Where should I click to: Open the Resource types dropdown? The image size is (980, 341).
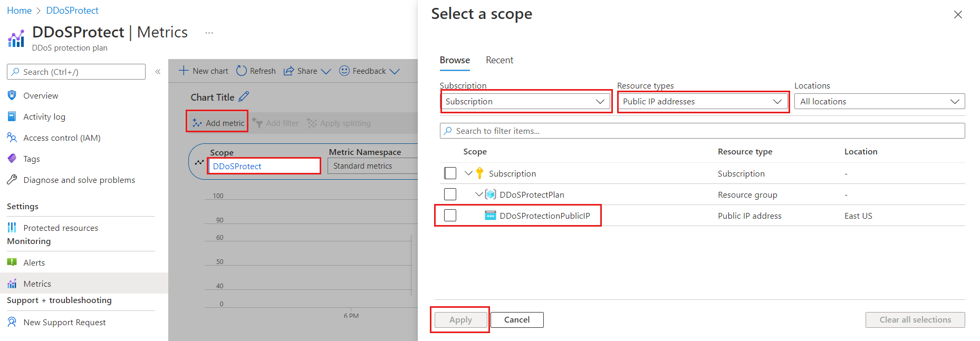[703, 102]
